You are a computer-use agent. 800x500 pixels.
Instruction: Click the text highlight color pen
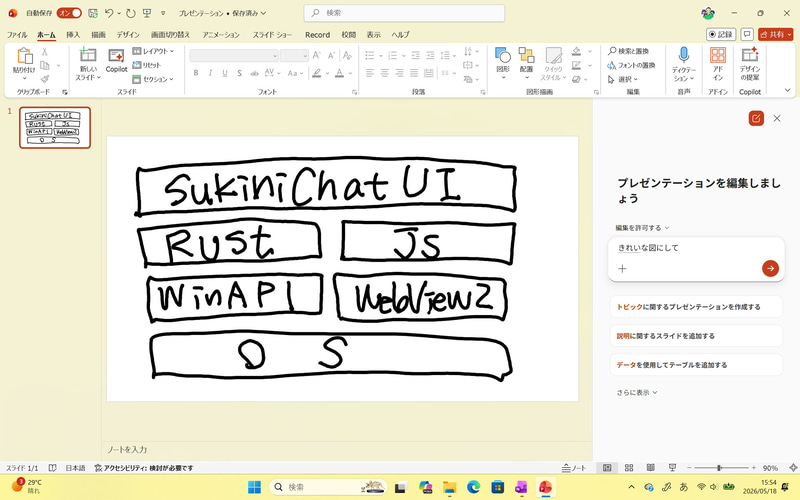317,73
